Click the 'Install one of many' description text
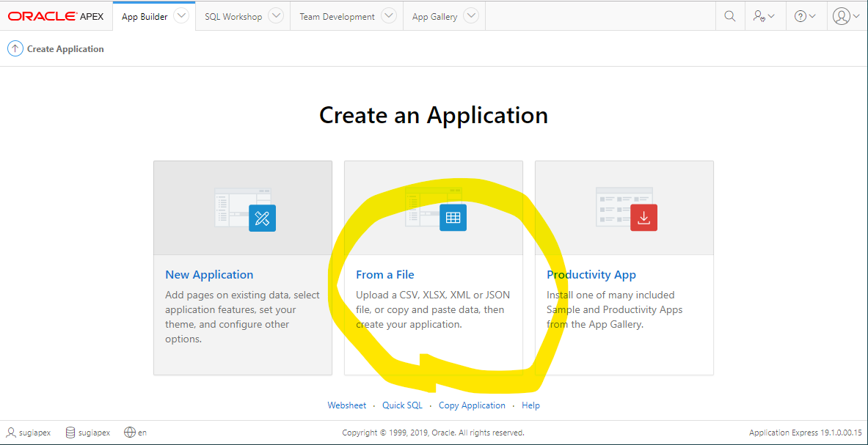 [614, 309]
